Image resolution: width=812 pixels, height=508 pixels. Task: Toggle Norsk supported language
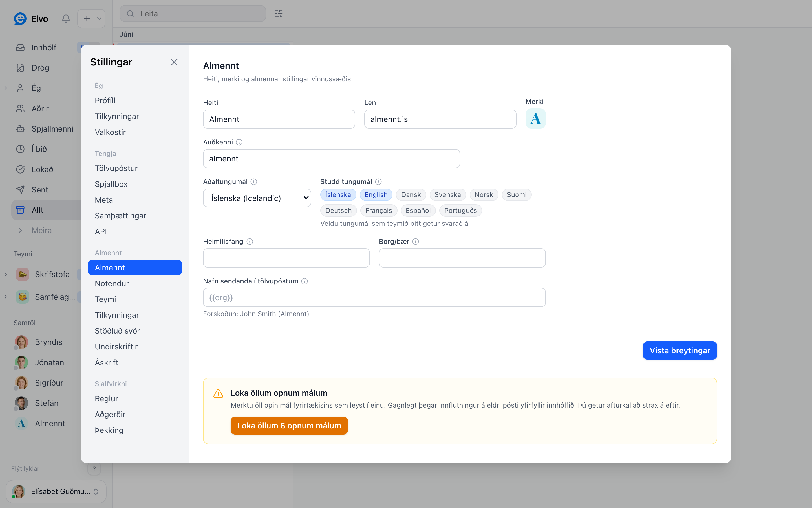[484, 194]
